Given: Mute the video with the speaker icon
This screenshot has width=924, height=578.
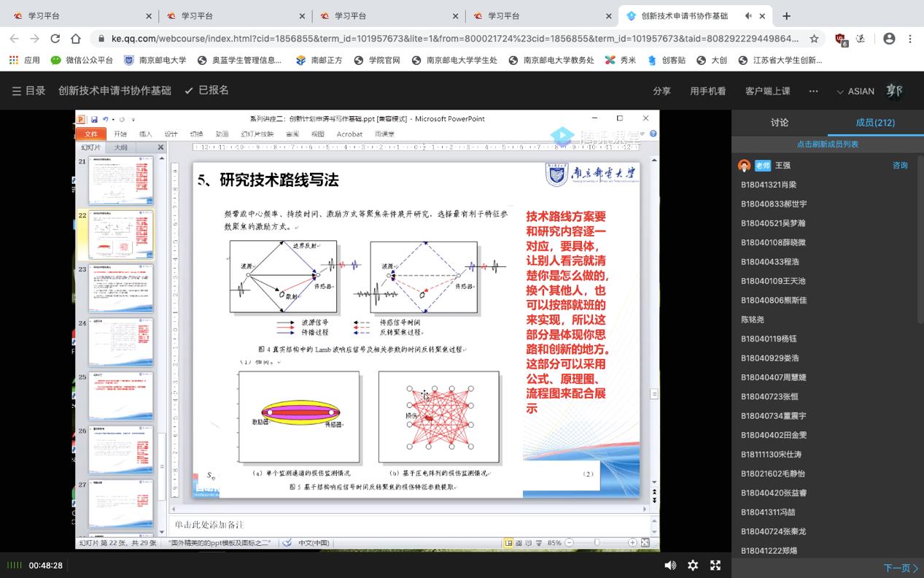Looking at the screenshot, I should [x=669, y=564].
